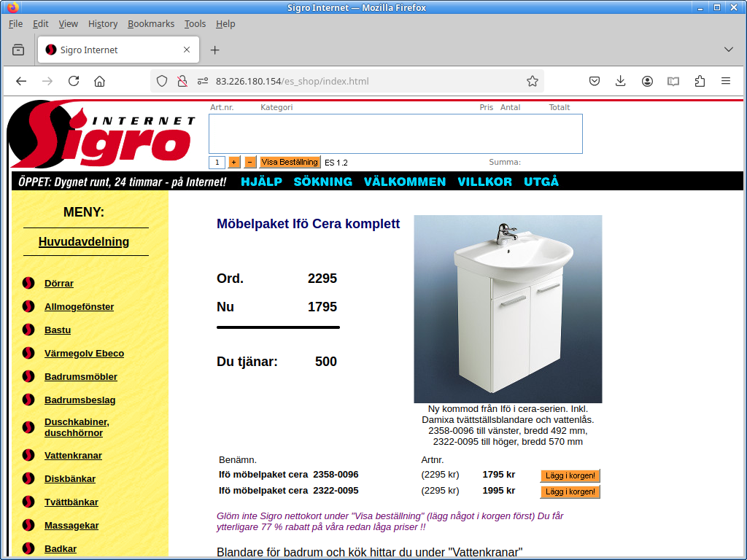747x560 pixels.
Task: Open the browser Home page icon
Action: (99, 81)
